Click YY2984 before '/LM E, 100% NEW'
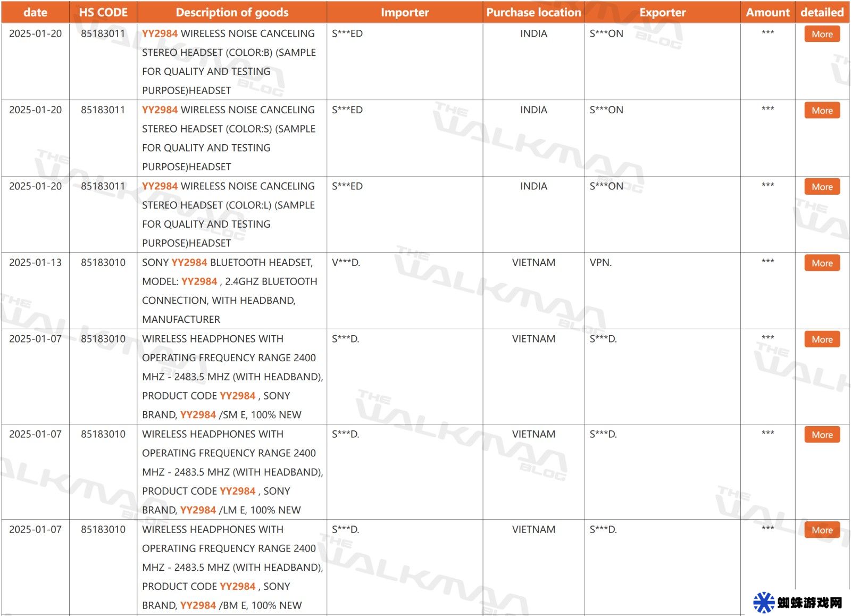This screenshot has width=851, height=616. pos(198,510)
